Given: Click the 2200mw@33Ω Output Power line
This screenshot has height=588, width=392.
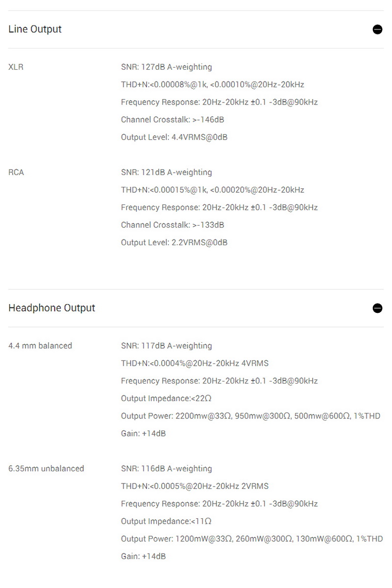Looking at the screenshot, I should 250,416.
